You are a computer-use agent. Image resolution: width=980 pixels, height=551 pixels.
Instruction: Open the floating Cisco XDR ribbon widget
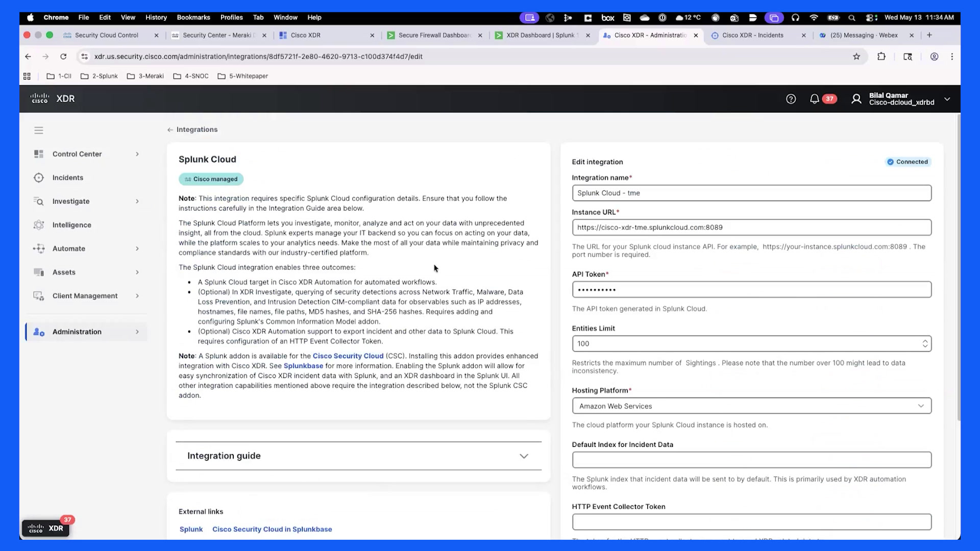click(46, 528)
